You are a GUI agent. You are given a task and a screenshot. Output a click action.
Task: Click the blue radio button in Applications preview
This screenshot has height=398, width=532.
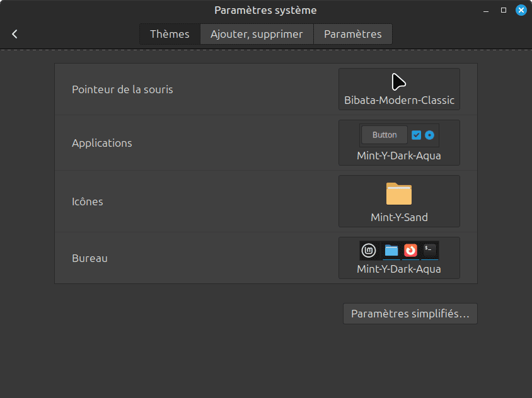pyautogui.click(x=429, y=135)
